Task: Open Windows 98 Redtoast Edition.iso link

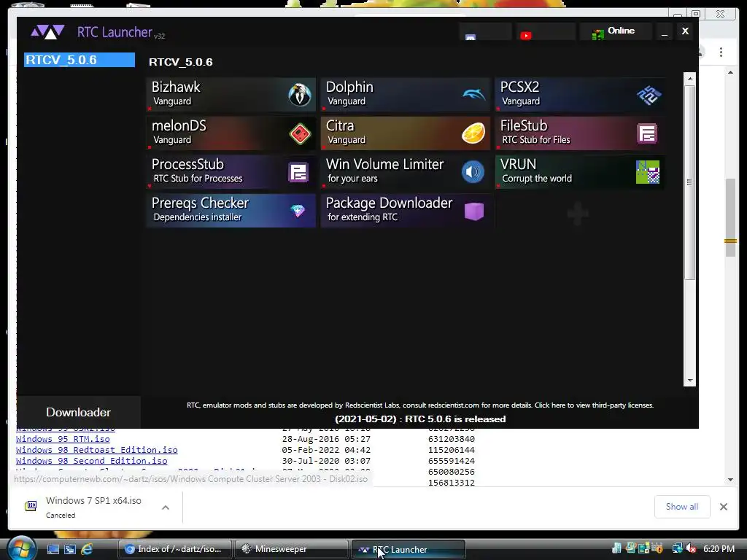Action: pos(97,450)
